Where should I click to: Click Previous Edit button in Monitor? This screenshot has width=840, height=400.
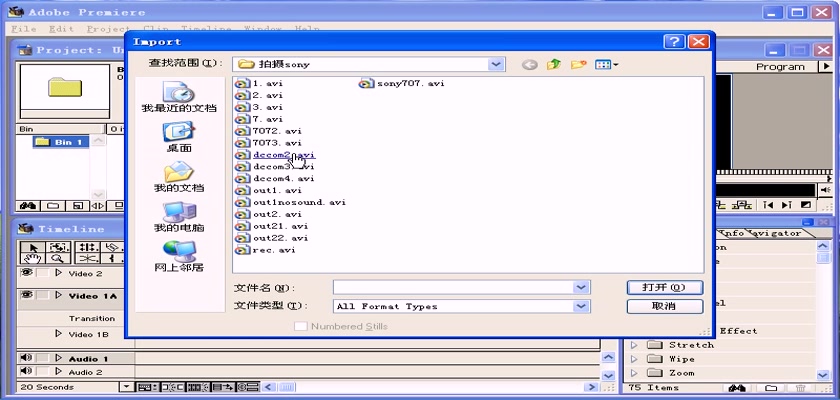pos(768,205)
